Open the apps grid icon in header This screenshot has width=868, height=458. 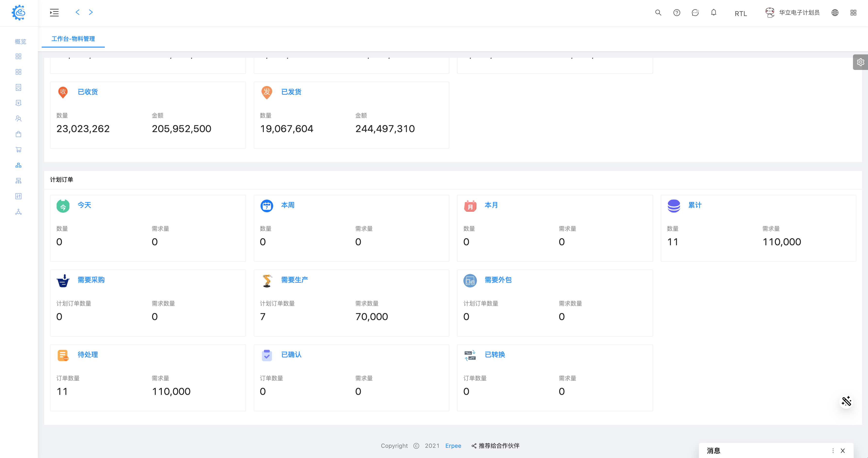pos(853,13)
